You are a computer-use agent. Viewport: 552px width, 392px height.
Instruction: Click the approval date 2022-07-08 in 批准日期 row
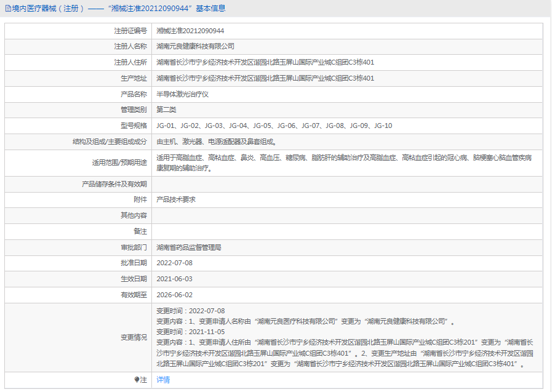(x=174, y=263)
